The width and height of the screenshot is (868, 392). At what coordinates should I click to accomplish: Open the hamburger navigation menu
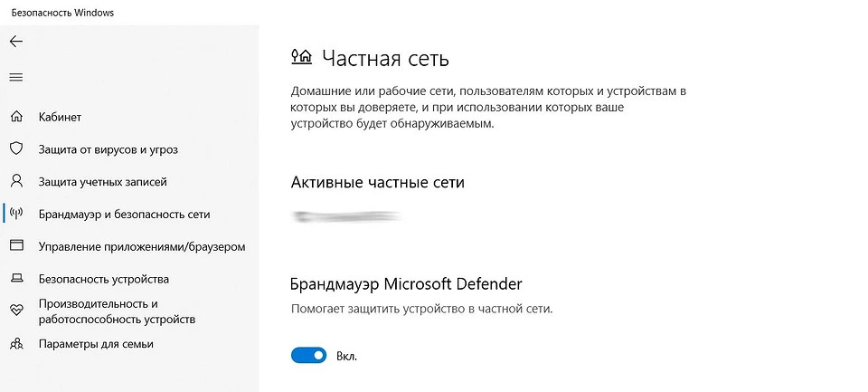[x=16, y=77]
